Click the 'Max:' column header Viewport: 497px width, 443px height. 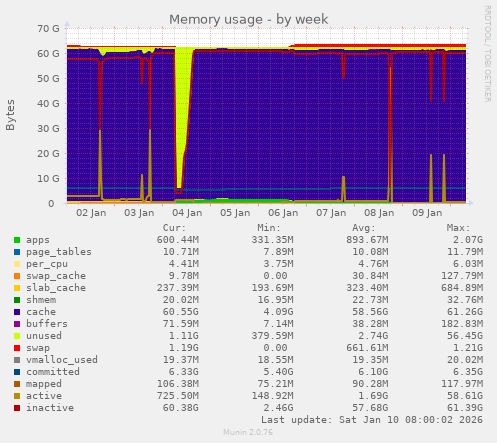[x=458, y=228]
